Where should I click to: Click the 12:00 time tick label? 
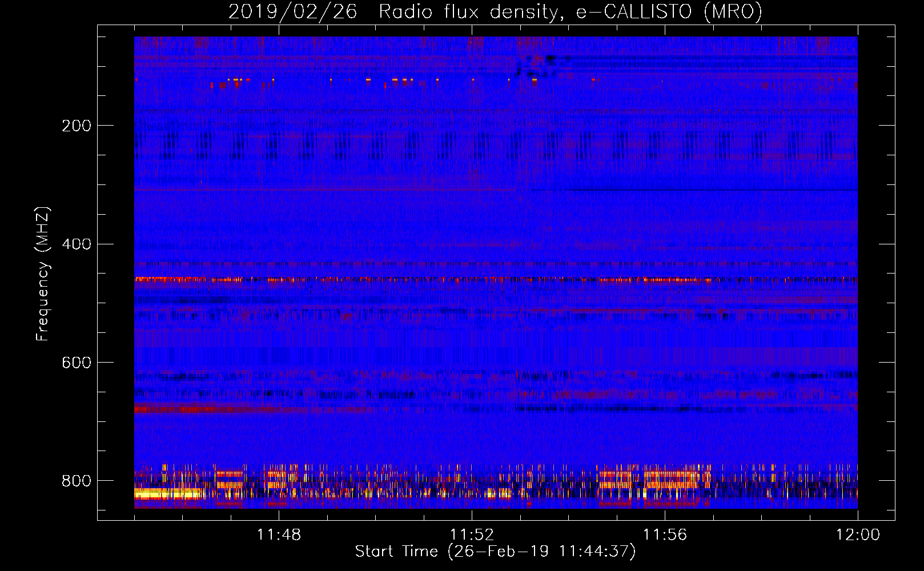[x=858, y=535]
